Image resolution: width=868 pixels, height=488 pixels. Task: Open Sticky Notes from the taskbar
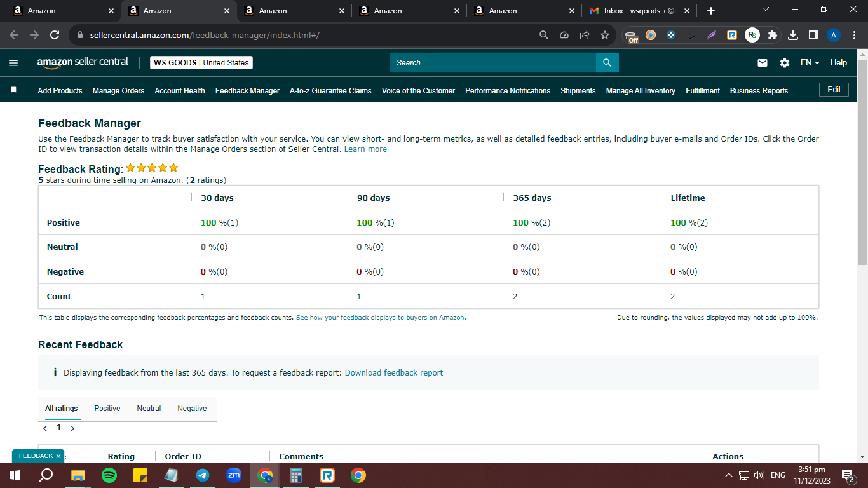pyautogui.click(x=140, y=475)
